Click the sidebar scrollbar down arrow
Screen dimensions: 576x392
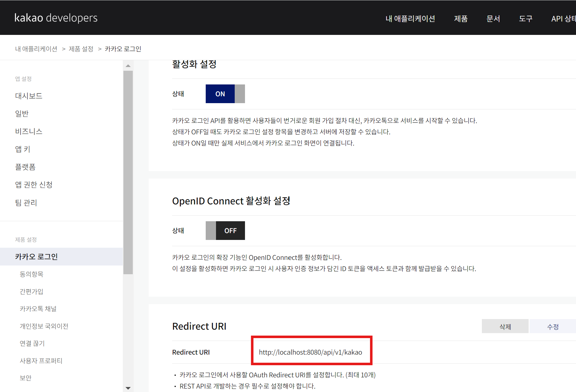[x=128, y=388]
